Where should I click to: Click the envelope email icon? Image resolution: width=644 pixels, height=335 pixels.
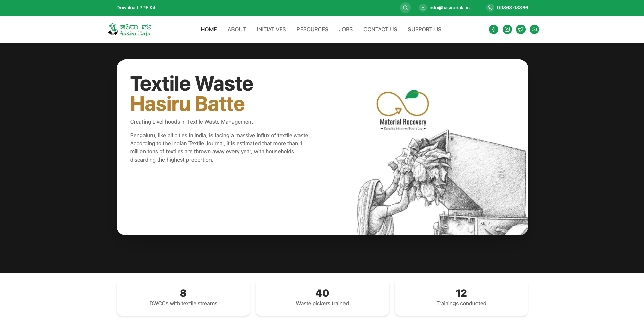coord(423,8)
